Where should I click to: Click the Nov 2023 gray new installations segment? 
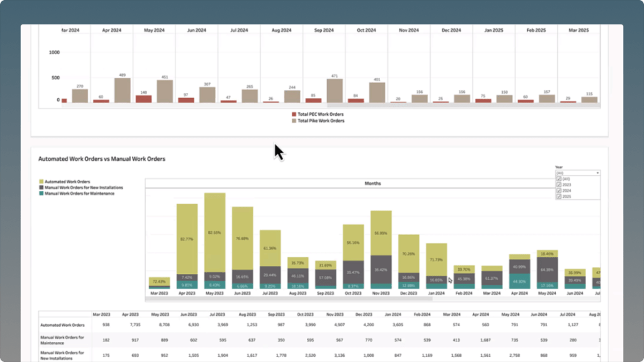pos(382,268)
